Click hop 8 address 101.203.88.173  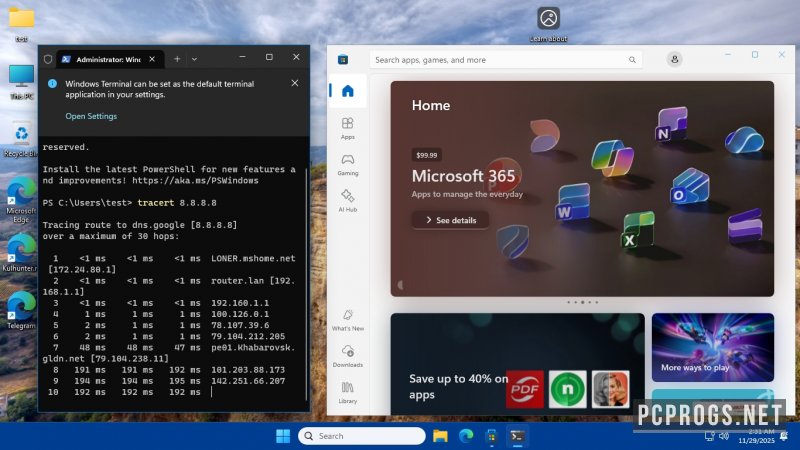click(248, 370)
